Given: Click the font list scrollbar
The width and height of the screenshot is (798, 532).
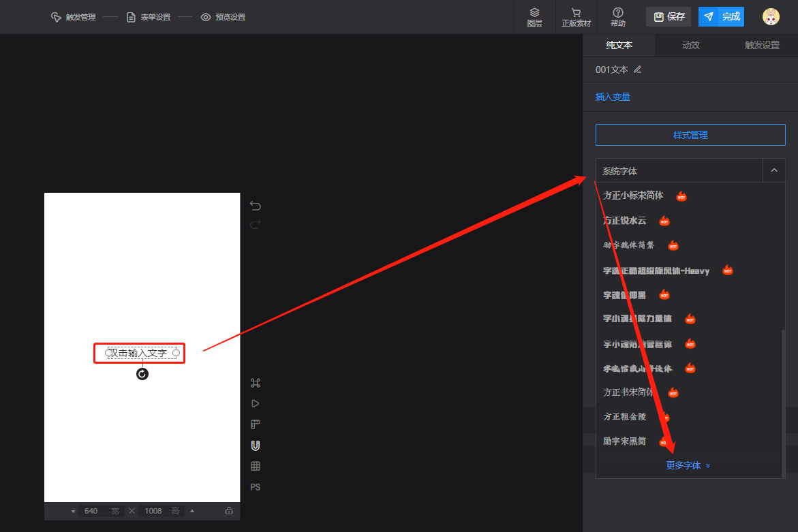Looking at the screenshot, I should pyautogui.click(x=783, y=403).
